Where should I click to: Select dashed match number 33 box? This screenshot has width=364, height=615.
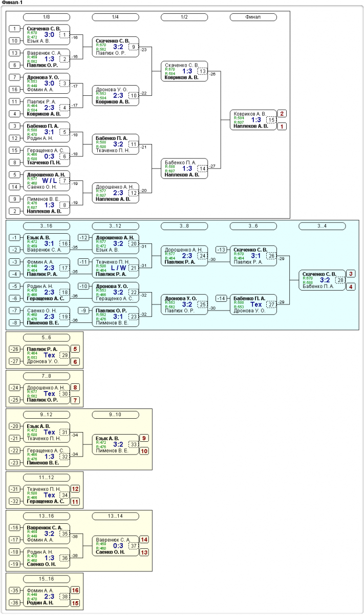[x=133, y=444]
